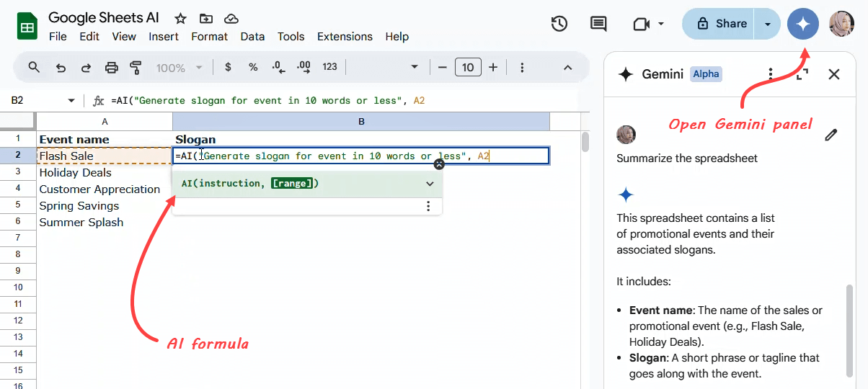
Task: Click the font size input box
Action: tap(468, 67)
